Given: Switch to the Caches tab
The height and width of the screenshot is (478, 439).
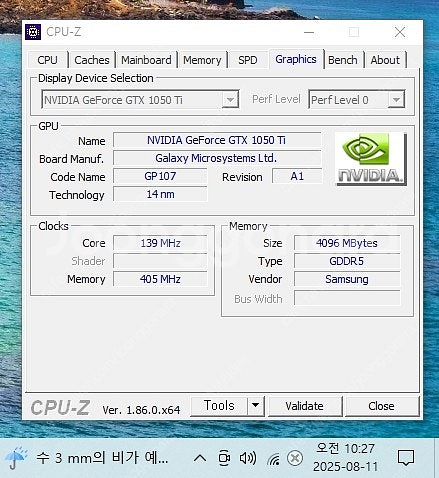Looking at the screenshot, I should tap(92, 60).
